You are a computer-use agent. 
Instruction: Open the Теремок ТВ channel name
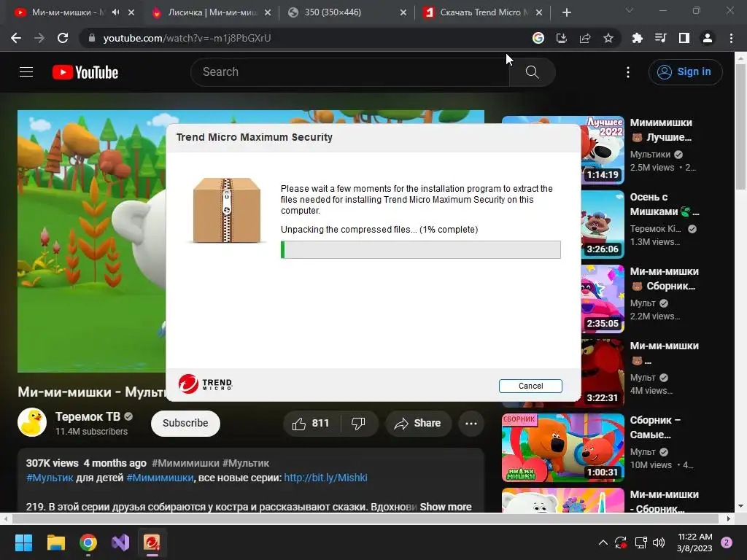pos(88,416)
